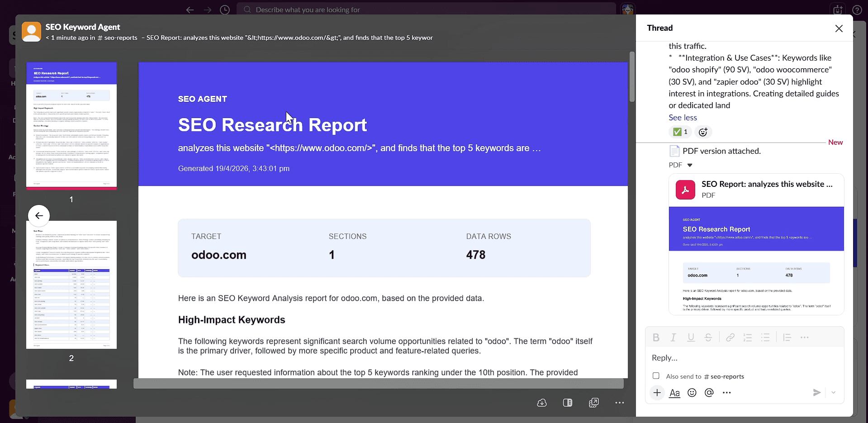Click the search bar
The height and width of the screenshot is (423, 868).
coord(427,10)
